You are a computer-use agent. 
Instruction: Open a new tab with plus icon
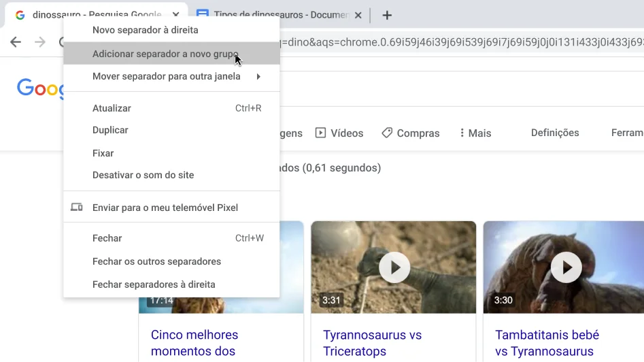[387, 15]
